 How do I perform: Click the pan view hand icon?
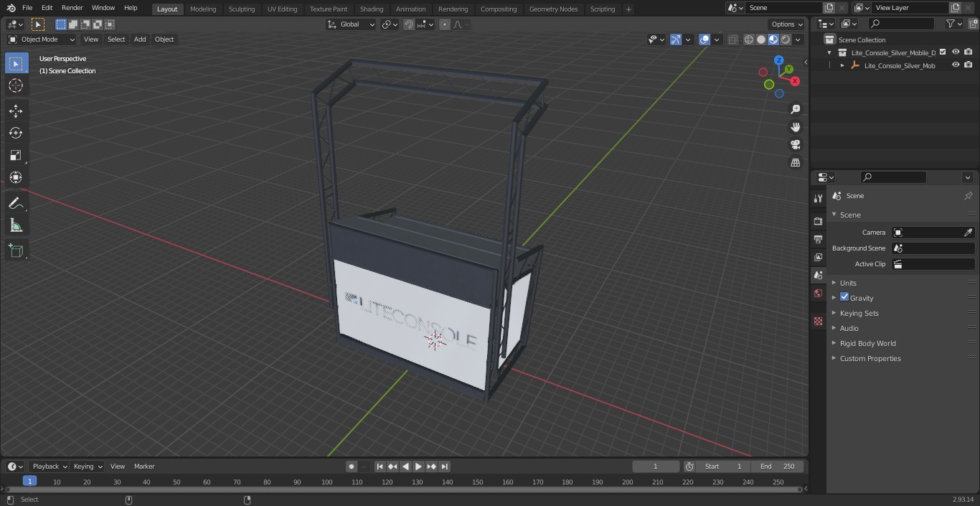click(x=795, y=127)
